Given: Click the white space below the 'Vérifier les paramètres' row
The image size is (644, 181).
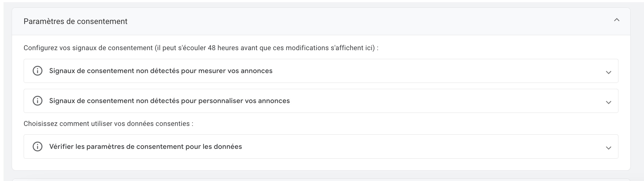Looking at the screenshot, I should point(321,164).
